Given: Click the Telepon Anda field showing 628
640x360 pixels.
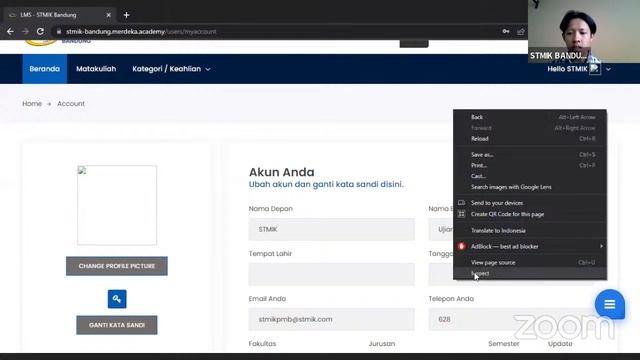Looking at the screenshot, I should [511, 319].
